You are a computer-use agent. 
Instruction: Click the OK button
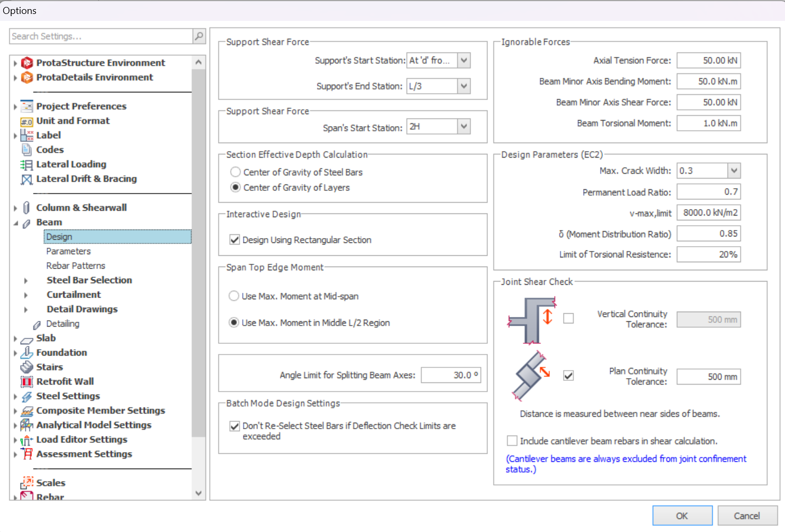(682, 515)
